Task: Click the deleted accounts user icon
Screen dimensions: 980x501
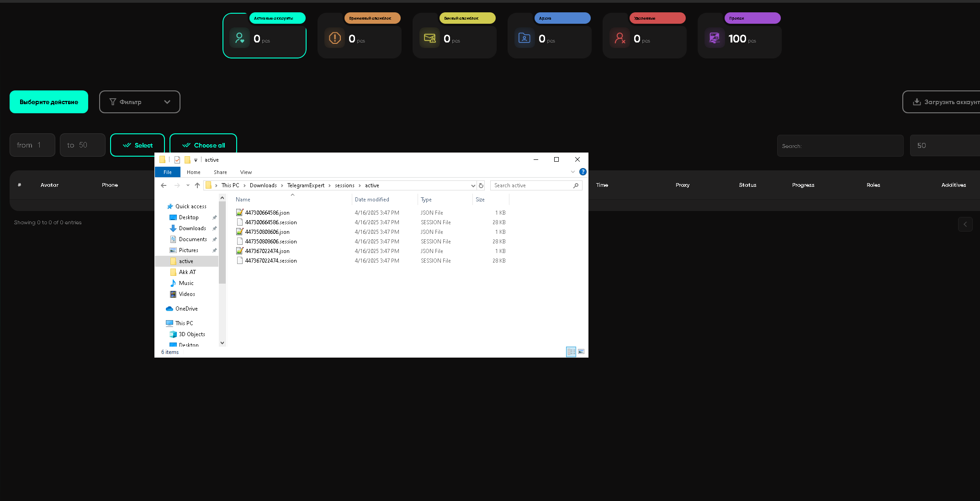Action: tap(620, 38)
